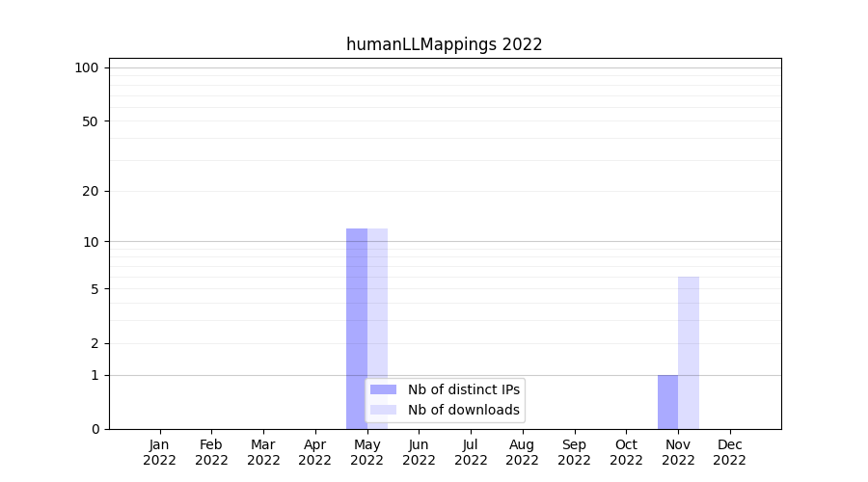Click the Jan 2022 x-axis label
This screenshot has width=868, height=482.
[x=160, y=452]
